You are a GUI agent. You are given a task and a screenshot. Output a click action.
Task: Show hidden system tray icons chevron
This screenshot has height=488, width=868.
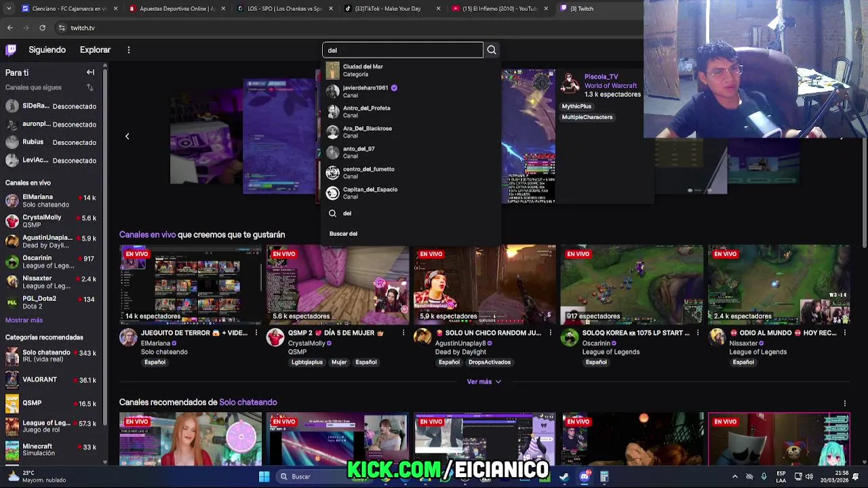[734, 476]
